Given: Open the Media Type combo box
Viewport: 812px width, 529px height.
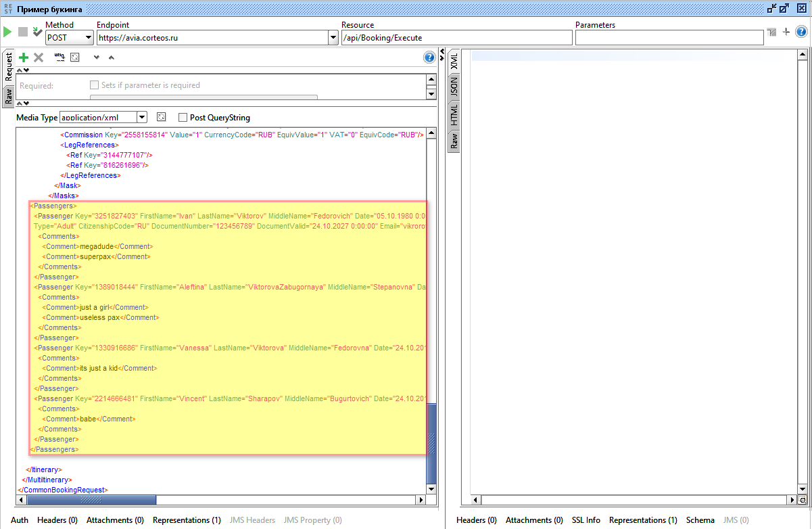Looking at the screenshot, I should tap(141, 117).
